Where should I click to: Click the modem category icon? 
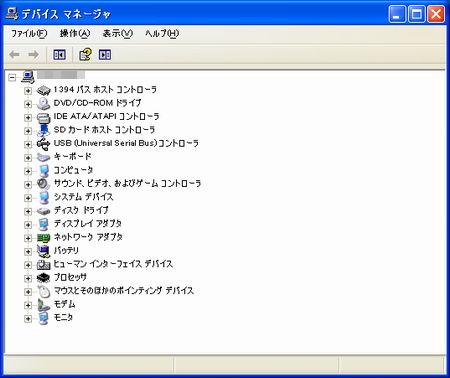click(x=43, y=305)
